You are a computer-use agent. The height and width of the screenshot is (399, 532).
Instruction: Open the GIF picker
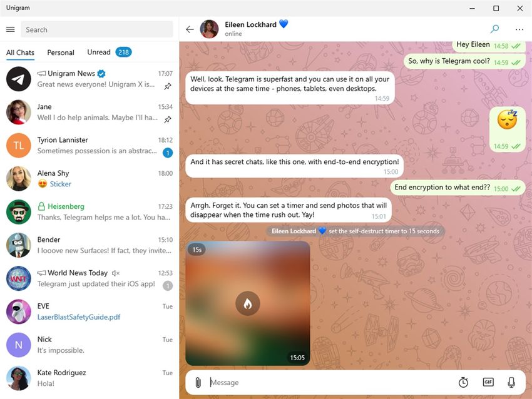click(488, 382)
